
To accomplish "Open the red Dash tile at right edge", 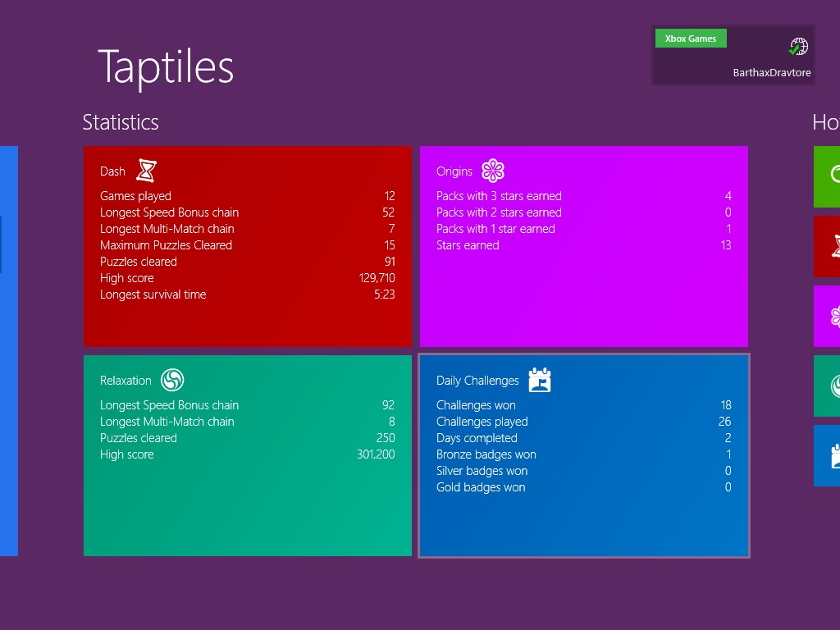I will 827,246.
